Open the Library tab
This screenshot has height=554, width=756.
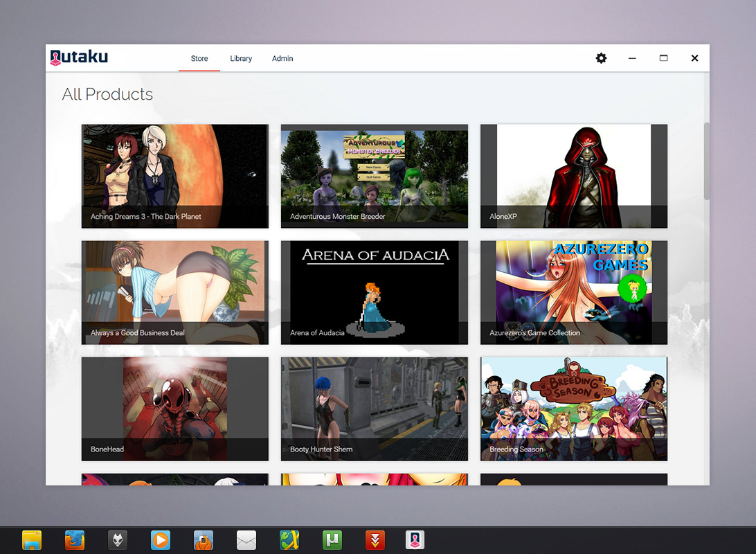tap(241, 58)
